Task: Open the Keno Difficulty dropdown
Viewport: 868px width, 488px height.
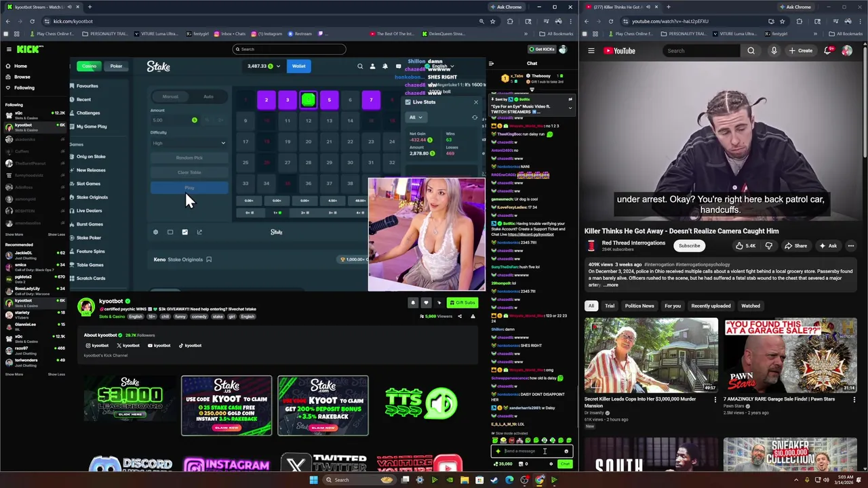Action: point(189,143)
